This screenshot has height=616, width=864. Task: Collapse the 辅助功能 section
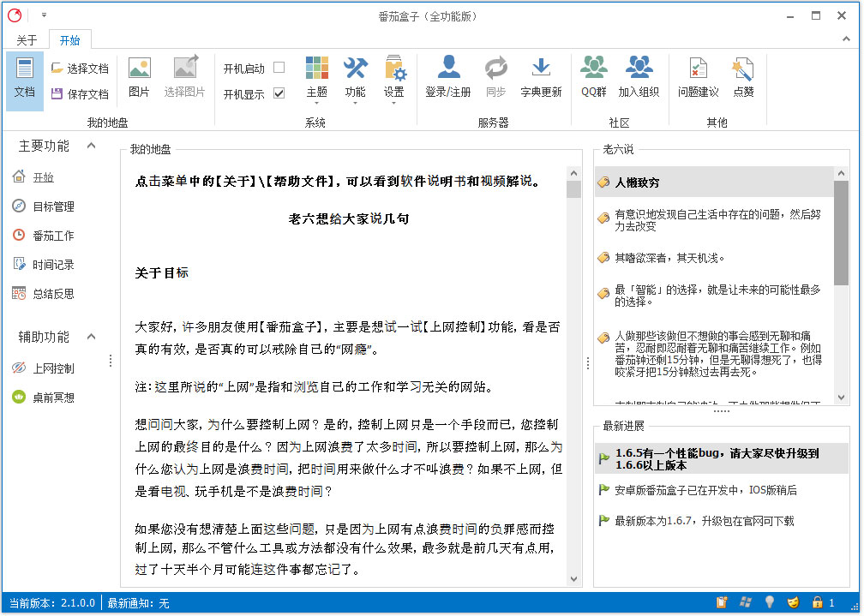click(92, 337)
